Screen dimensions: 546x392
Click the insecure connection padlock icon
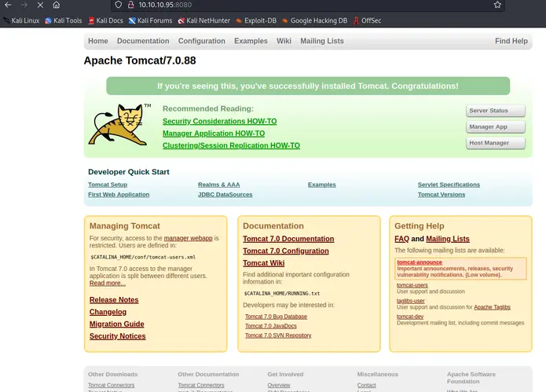[x=131, y=5]
